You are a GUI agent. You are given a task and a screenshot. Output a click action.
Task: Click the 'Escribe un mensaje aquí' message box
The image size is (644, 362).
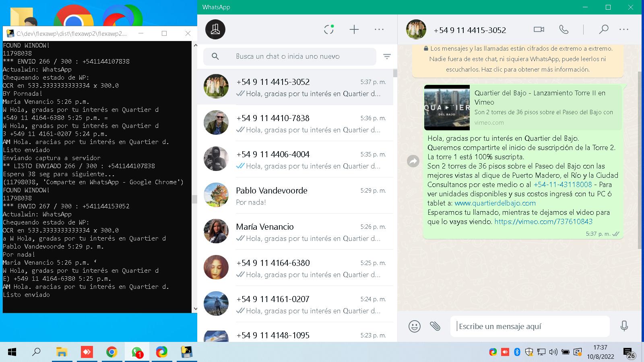530,326
